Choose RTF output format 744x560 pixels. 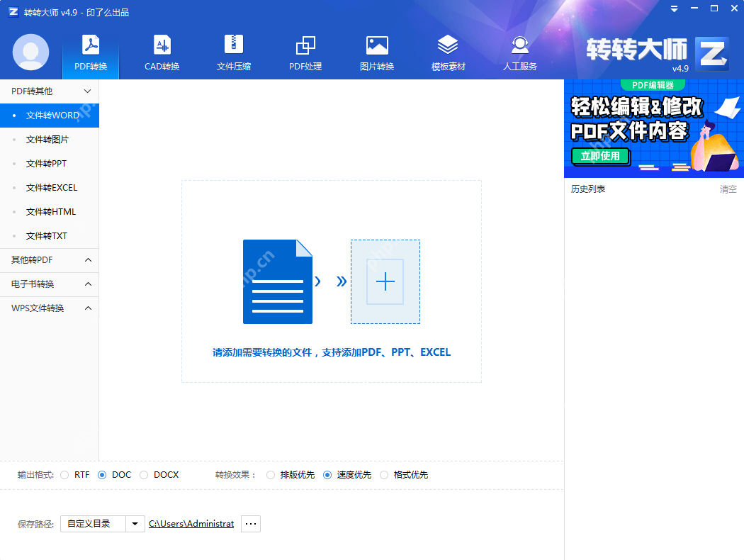pyautogui.click(x=64, y=475)
